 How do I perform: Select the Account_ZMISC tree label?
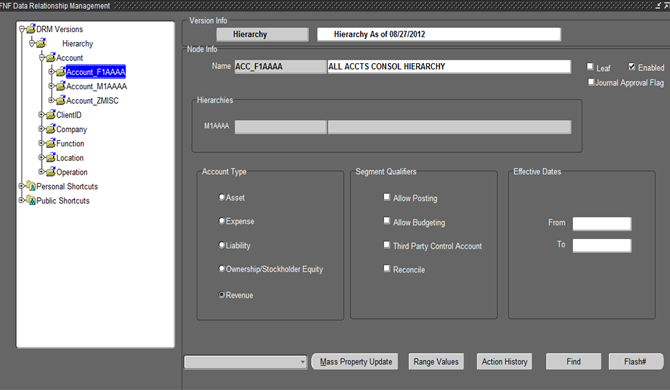point(92,100)
